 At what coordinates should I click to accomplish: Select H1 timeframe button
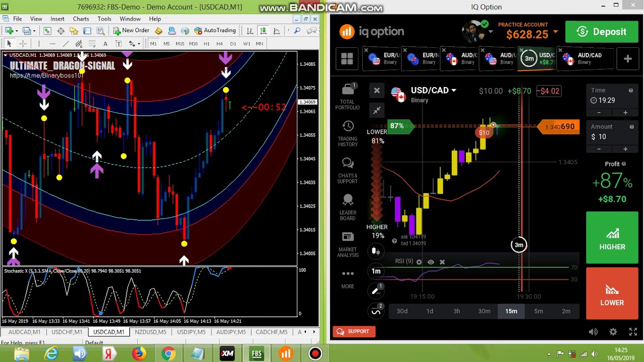(x=206, y=44)
